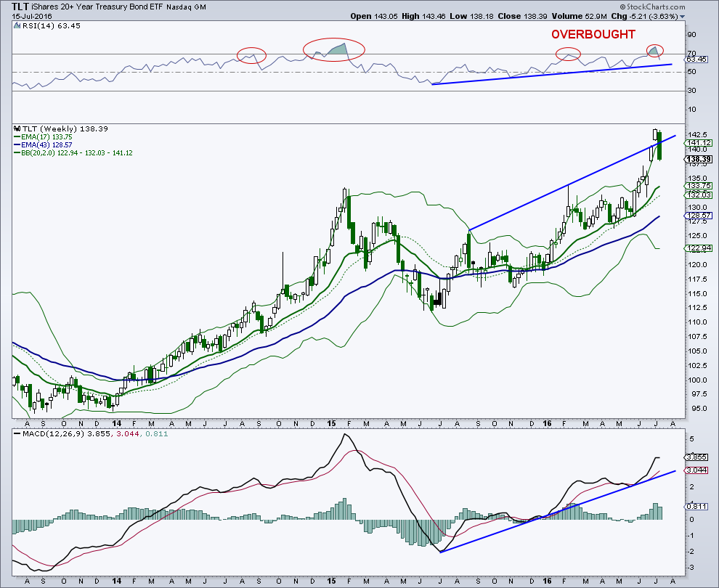The image size is (719, 588).
Task: Click year 16 on the price panel time axis
Action: tap(547, 423)
